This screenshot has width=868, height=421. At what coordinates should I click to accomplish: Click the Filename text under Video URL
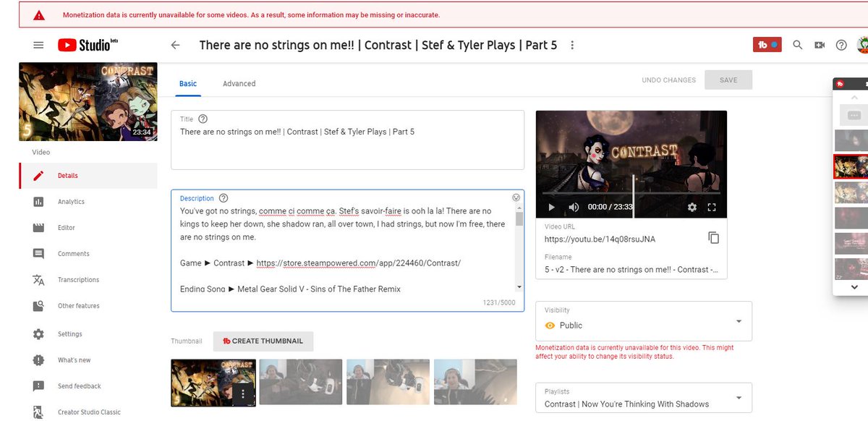click(631, 269)
